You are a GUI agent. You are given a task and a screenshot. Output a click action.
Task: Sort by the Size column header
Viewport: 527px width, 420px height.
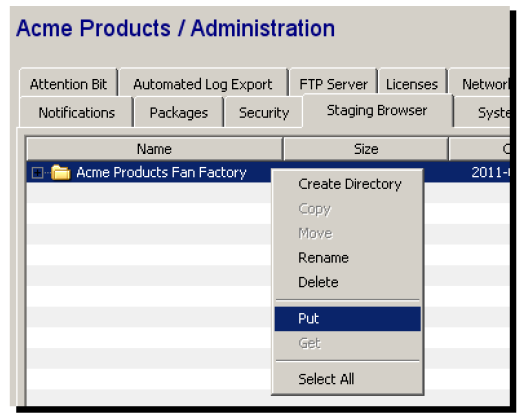pyautogui.click(x=366, y=149)
